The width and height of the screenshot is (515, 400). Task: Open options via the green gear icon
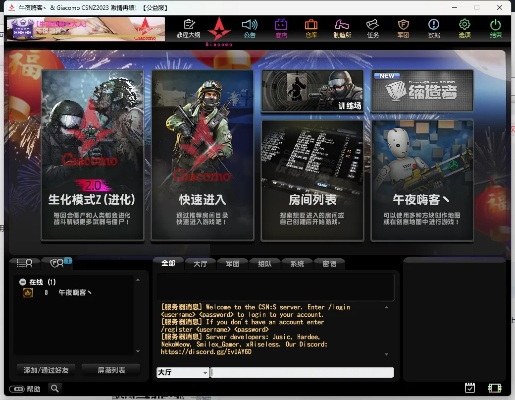coord(464,28)
